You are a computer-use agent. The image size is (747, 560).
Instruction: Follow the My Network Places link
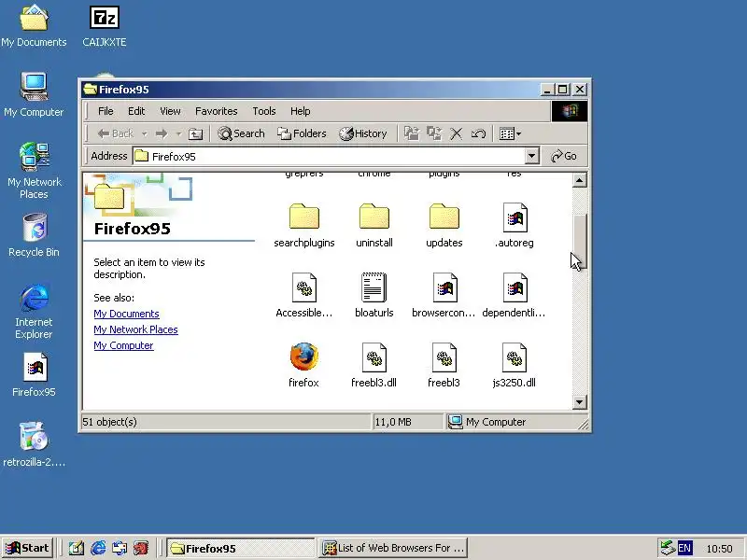(135, 329)
